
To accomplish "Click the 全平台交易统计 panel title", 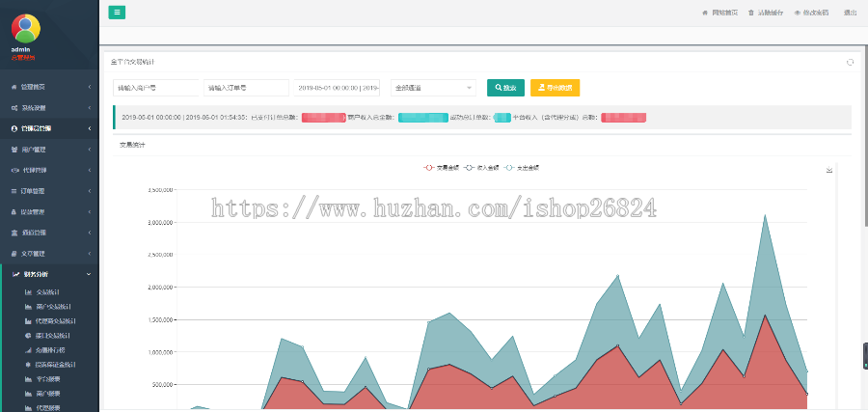I will tap(132, 62).
